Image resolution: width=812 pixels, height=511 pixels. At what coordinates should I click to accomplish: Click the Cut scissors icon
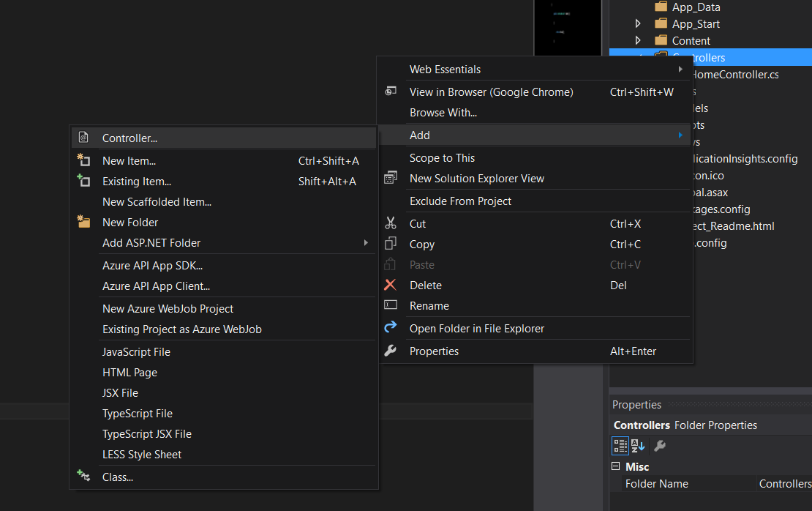(392, 223)
